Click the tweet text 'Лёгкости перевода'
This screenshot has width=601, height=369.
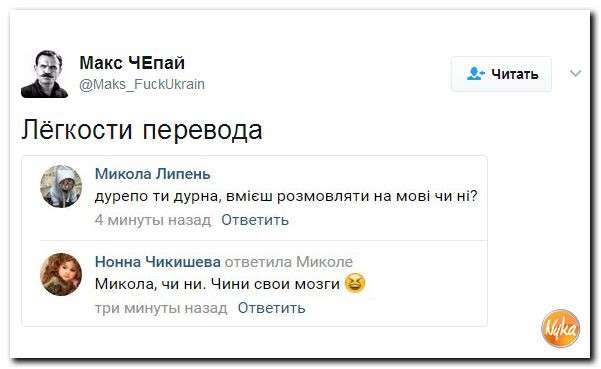point(142,130)
